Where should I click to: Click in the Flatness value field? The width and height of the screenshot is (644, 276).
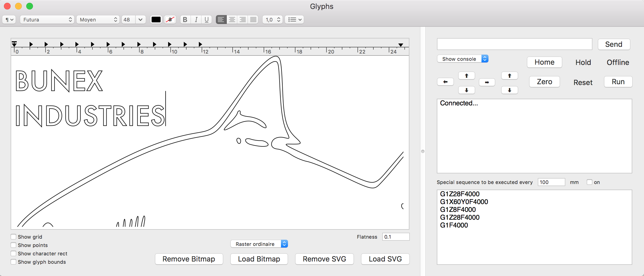[395, 237]
